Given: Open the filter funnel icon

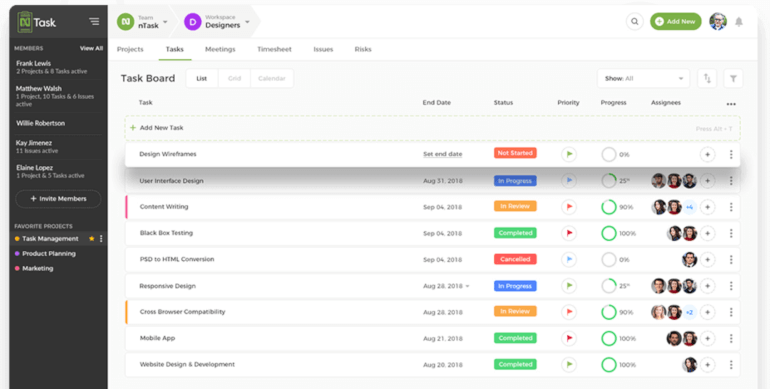Looking at the screenshot, I should [x=733, y=79].
